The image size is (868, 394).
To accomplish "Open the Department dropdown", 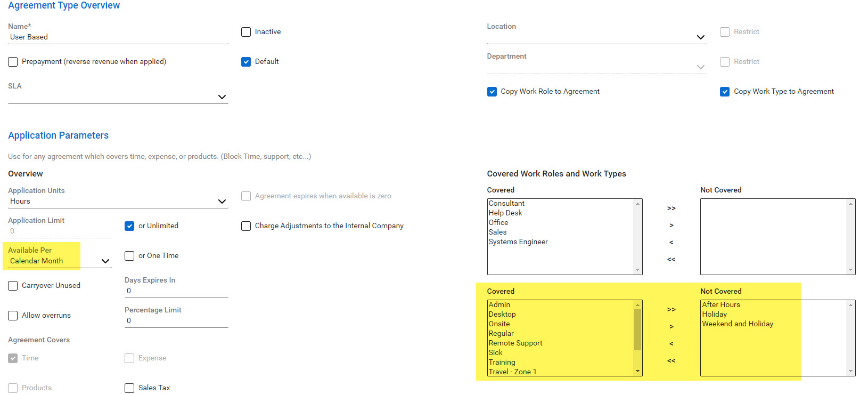I will (x=597, y=67).
